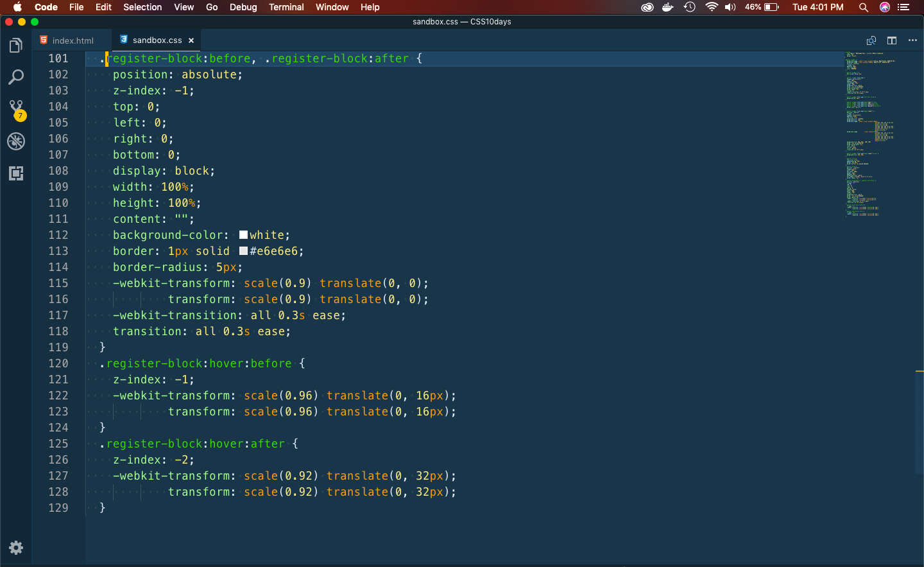Click 'background-color' property on line 112
Image resolution: width=924 pixels, height=567 pixels.
(167, 235)
